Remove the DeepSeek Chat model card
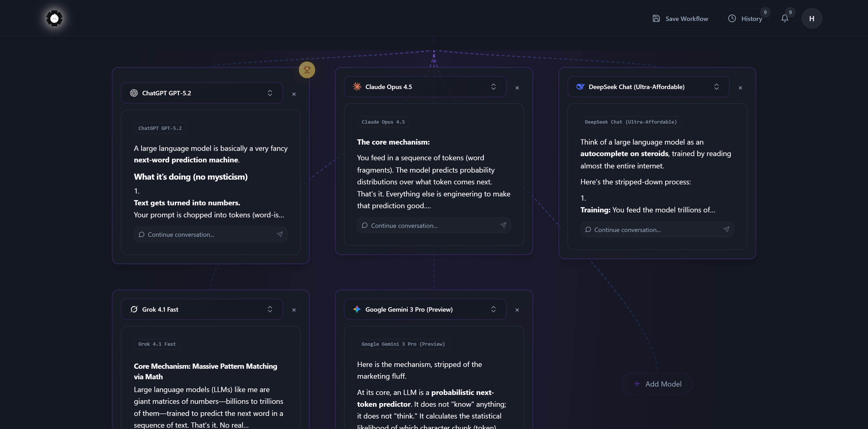 [x=740, y=88]
